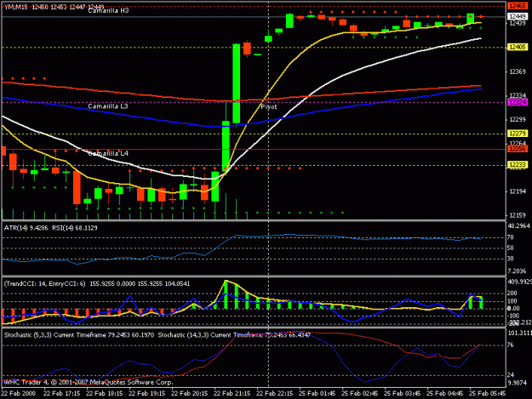Click the 25 Feb 05:45 time label
Screen dimensions: 532x399
[488, 394]
